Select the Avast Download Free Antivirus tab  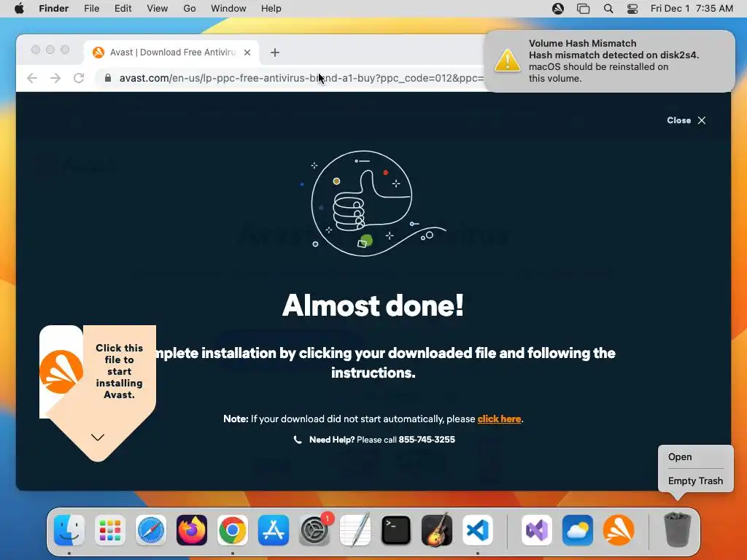pos(172,52)
